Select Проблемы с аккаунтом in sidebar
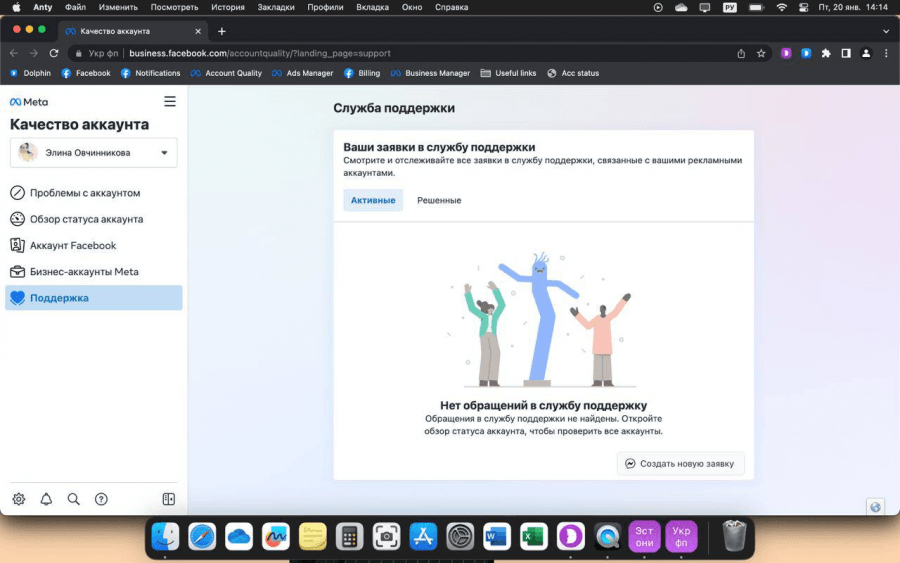 point(94,193)
